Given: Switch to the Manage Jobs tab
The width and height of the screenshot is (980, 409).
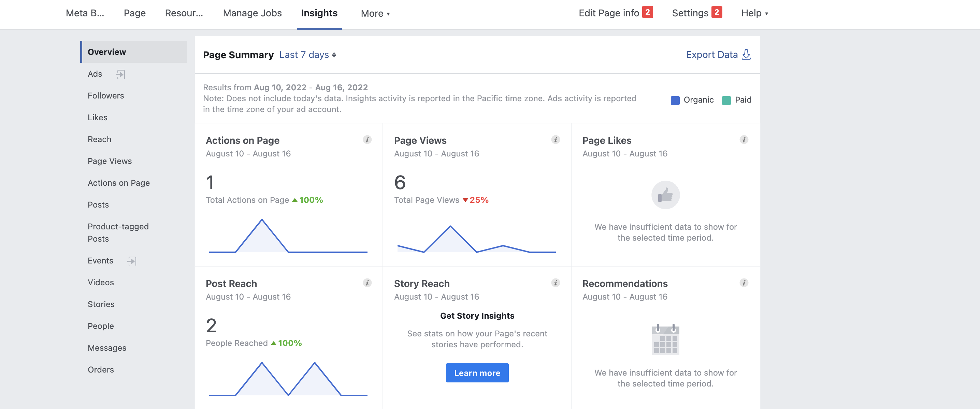Looking at the screenshot, I should click(x=252, y=13).
